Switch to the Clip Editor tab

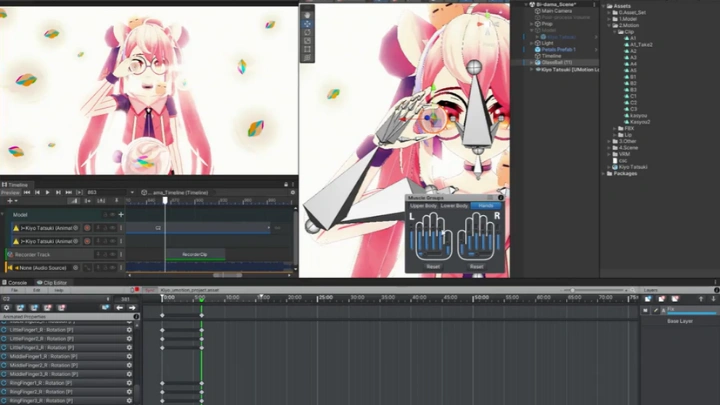coord(52,283)
